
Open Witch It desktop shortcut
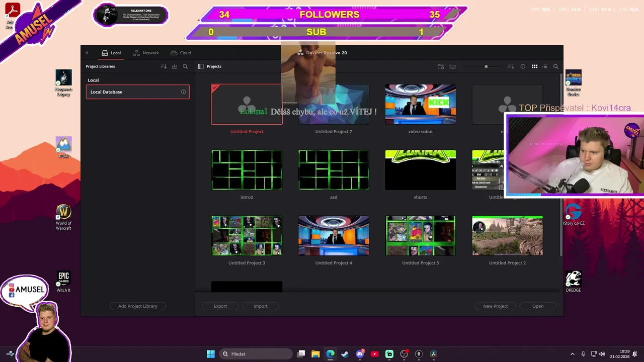click(63, 282)
